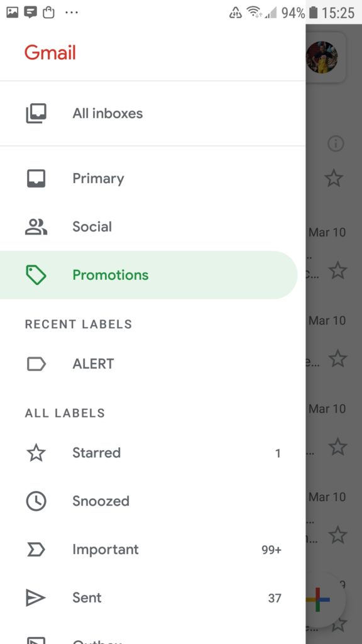
Task: Open the battery indicator in status bar
Action: pyautogui.click(x=313, y=13)
